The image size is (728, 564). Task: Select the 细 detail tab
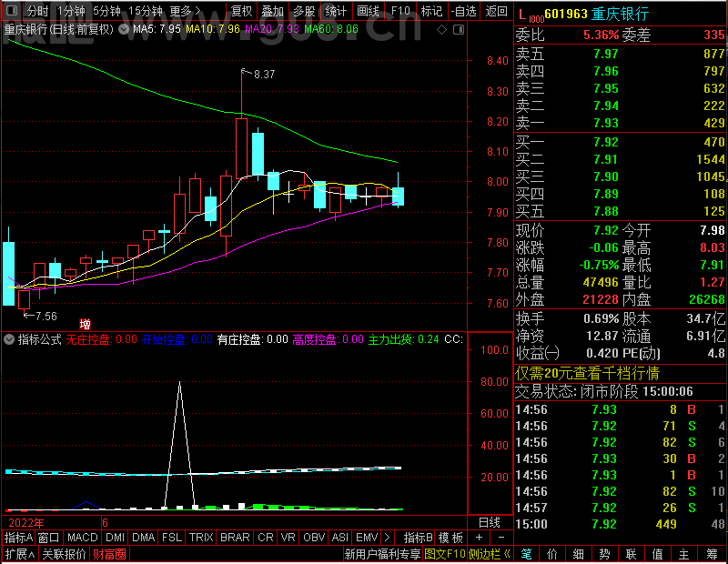(x=579, y=554)
